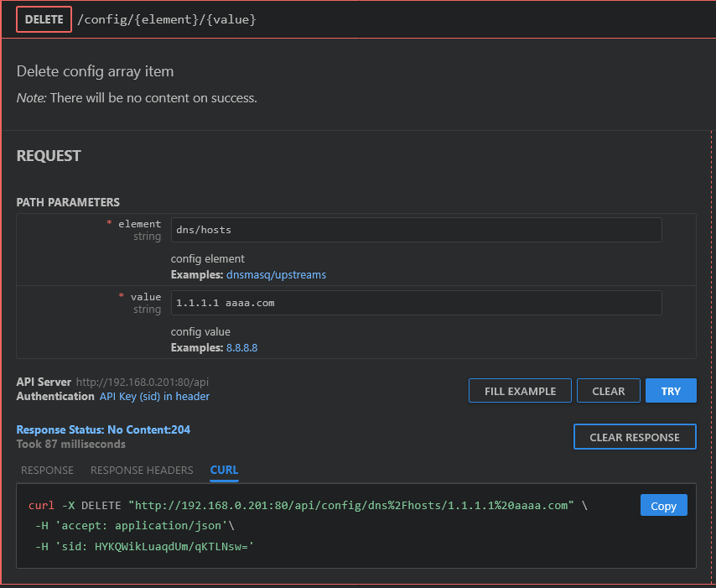Click the sid header line in curl output
Screen dimensions: 716x588
point(144,546)
